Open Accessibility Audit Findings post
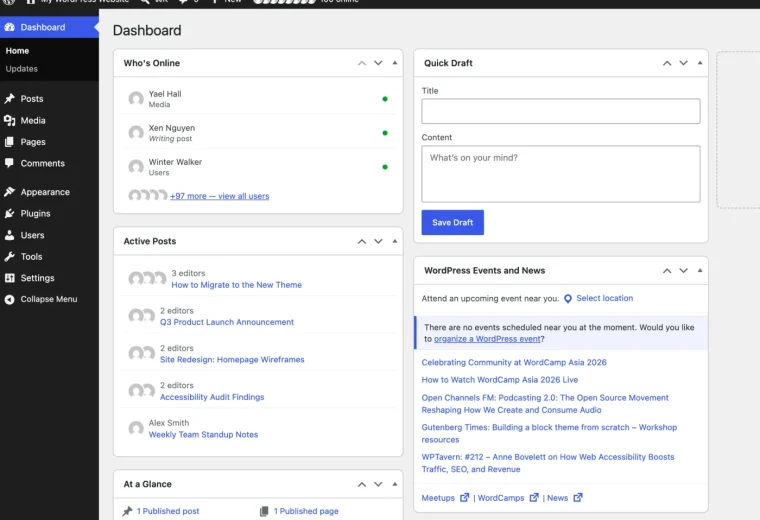760x520 pixels. coord(212,397)
